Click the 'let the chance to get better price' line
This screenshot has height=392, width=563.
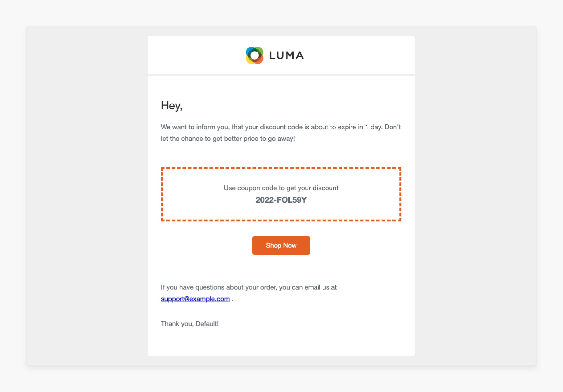tap(228, 139)
